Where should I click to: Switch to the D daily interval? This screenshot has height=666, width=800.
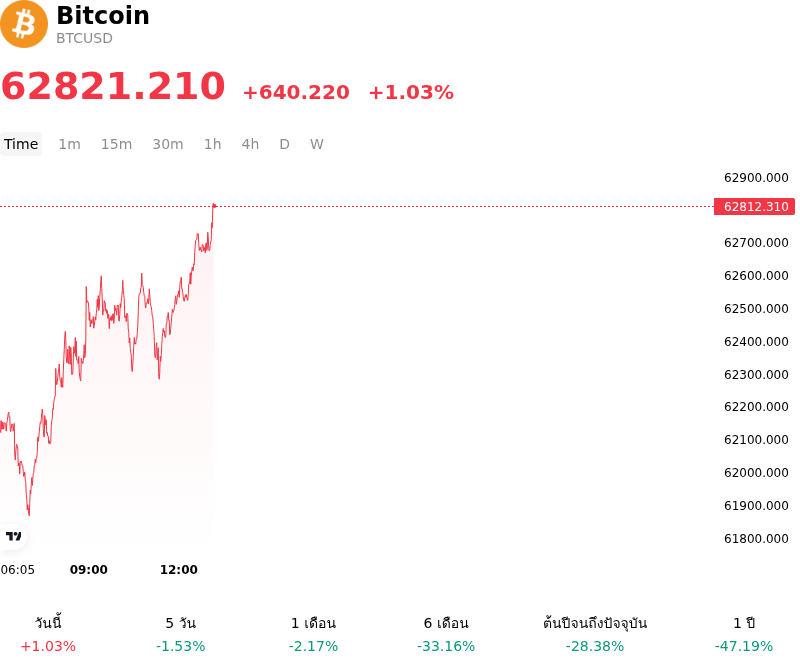pos(284,144)
